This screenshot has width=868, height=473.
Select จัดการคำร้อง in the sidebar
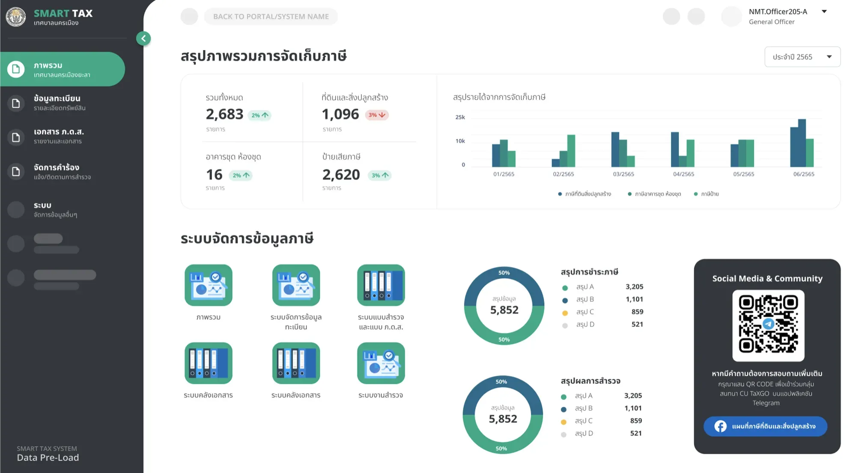click(x=63, y=171)
